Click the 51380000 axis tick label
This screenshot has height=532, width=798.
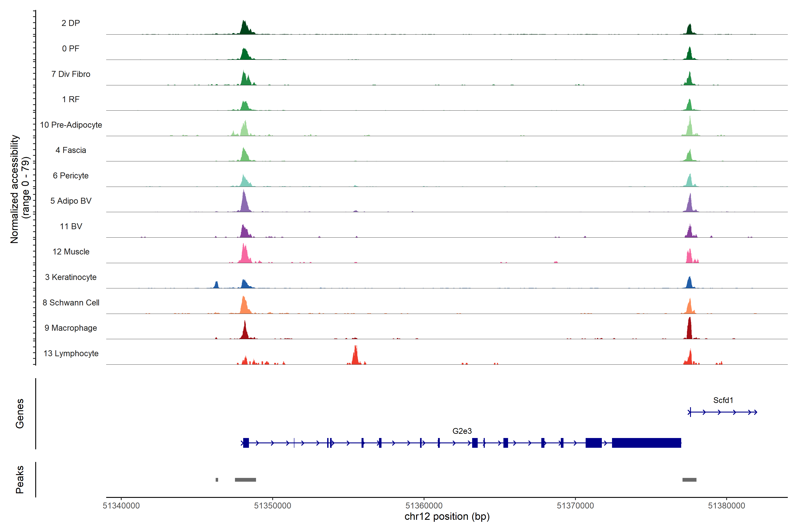[x=726, y=506]
